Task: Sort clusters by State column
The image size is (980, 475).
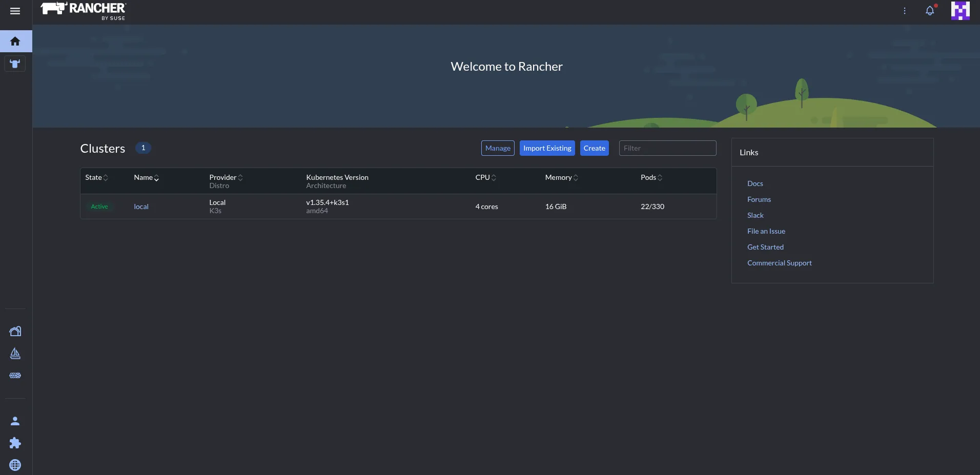Action: [96, 177]
